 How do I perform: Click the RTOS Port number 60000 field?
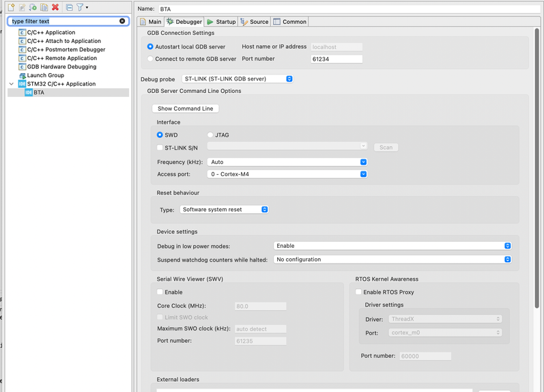pos(425,356)
